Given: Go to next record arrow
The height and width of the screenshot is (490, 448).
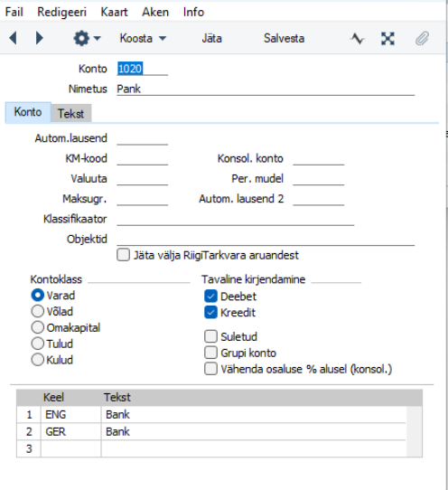Looking at the screenshot, I should [x=39, y=38].
